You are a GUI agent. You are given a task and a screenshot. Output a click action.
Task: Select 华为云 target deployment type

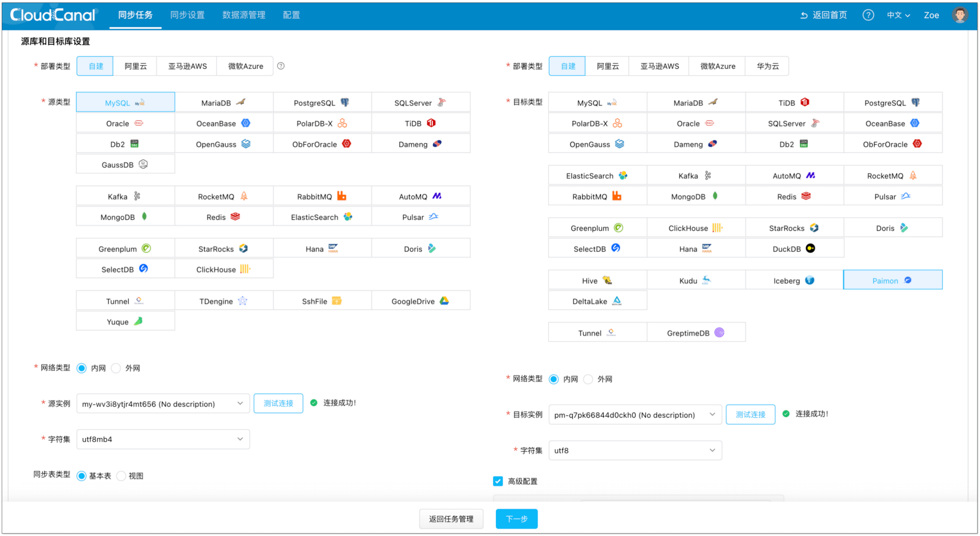[767, 66]
